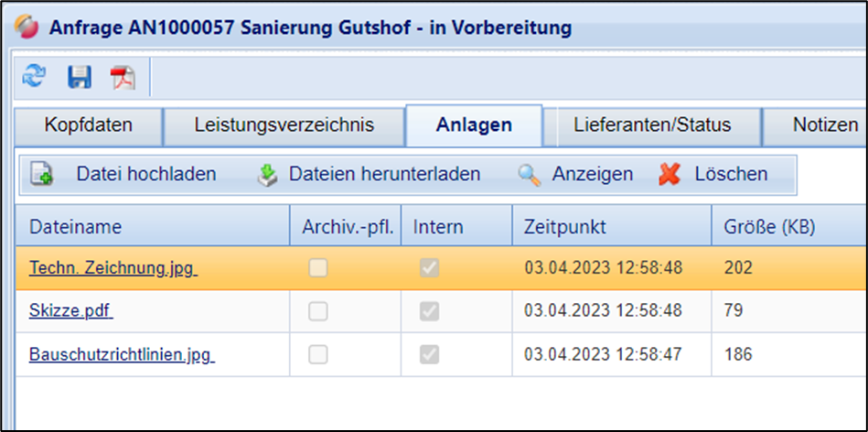Screen dimensions: 868x432
Task: Go to the Lieferanten/Status tab
Action: click(x=653, y=125)
